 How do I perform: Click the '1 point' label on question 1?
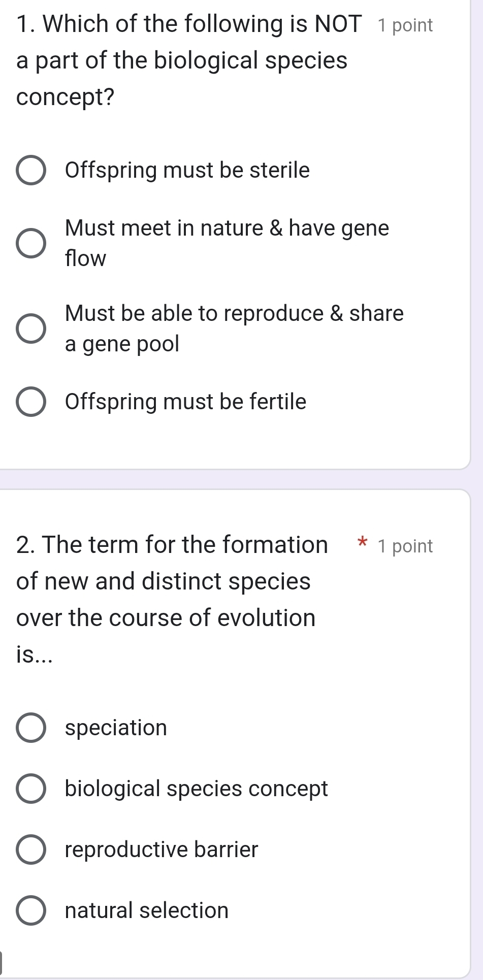[x=405, y=25]
